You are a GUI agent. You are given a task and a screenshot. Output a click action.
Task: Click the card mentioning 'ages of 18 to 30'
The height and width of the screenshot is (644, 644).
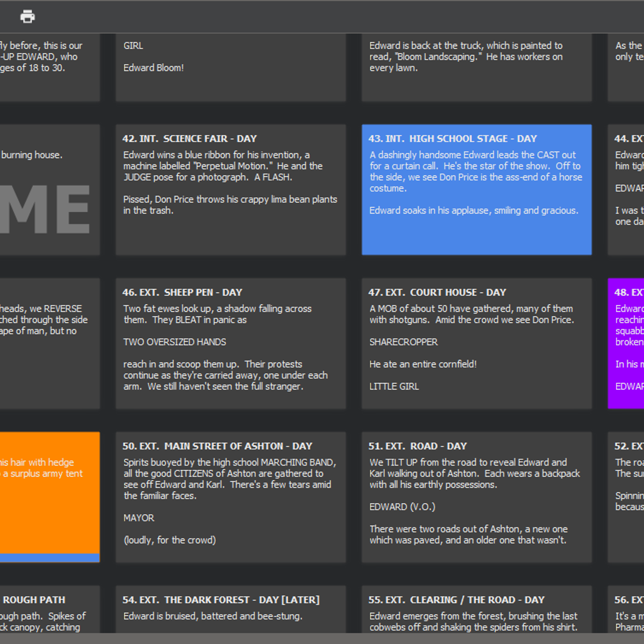pyautogui.click(x=50, y=67)
